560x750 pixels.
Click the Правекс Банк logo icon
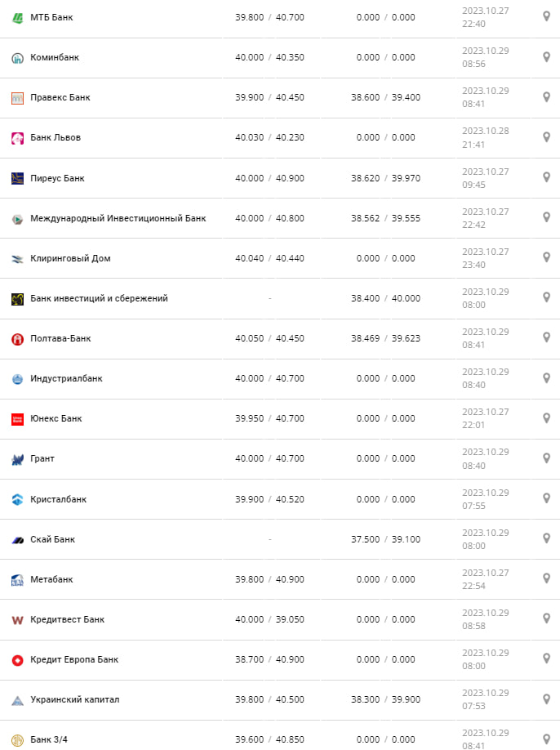17,98
